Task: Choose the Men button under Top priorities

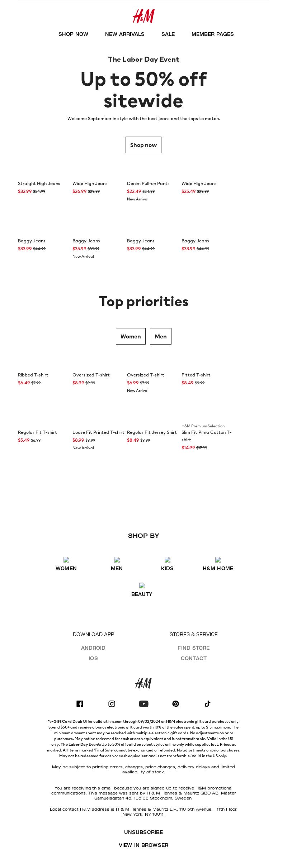Action: 161,336
